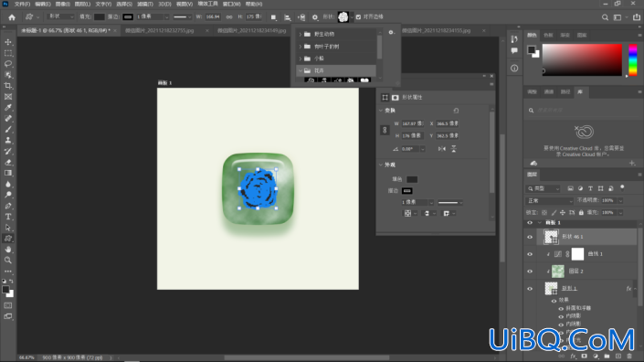The image size is (644, 362).
Task: Select the Move tool
Action: click(8, 42)
